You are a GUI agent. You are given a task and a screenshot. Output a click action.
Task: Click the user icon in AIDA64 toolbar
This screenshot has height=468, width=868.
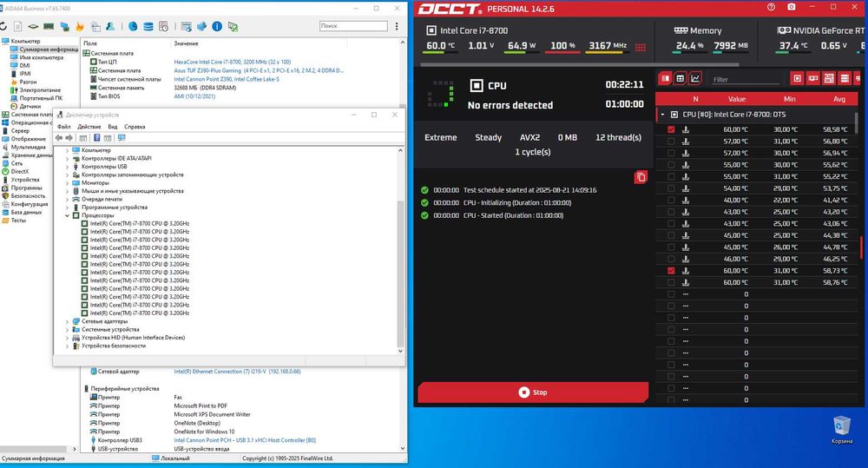[x=110, y=26]
